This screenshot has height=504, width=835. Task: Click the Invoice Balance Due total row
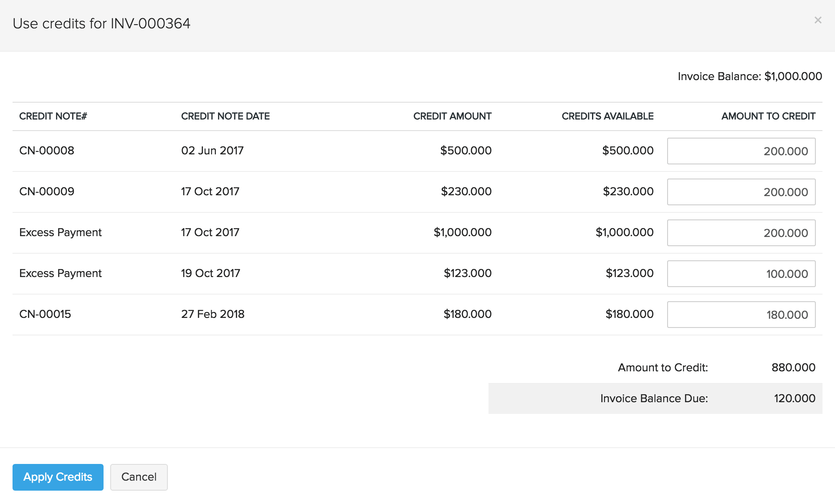pyautogui.click(x=655, y=398)
